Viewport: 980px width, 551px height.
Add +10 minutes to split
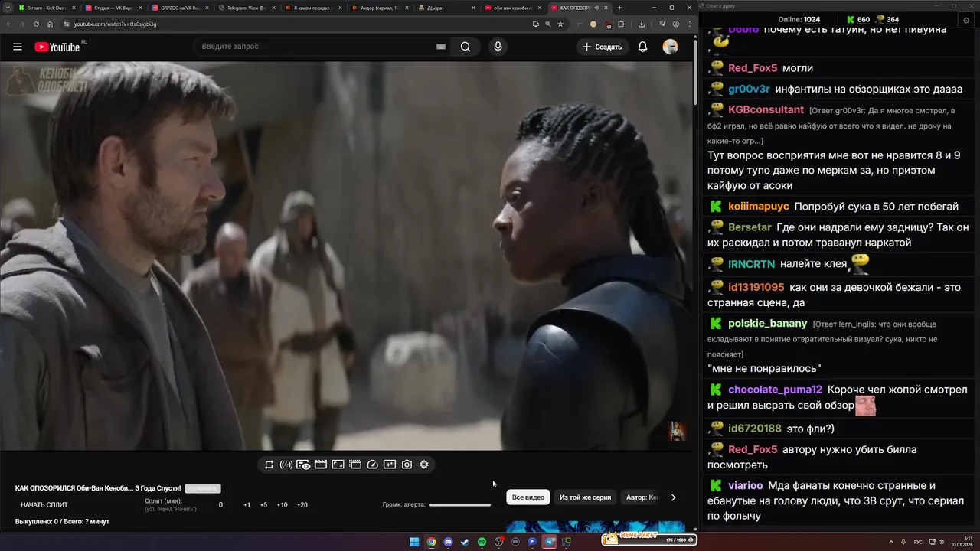(282, 505)
